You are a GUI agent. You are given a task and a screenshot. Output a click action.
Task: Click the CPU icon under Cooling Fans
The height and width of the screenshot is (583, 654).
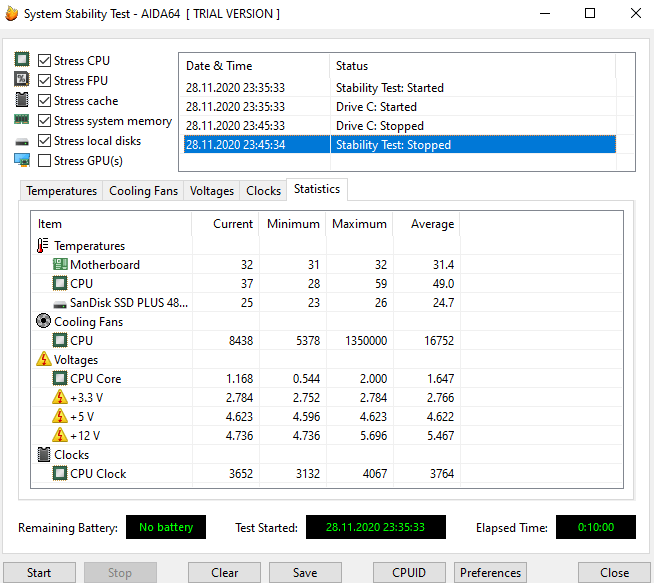coord(60,340)
